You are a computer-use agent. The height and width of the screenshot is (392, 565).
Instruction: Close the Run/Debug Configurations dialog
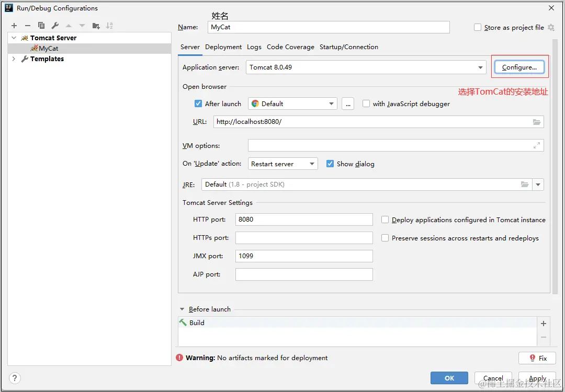pyautogui.click(x=551, y=8)
